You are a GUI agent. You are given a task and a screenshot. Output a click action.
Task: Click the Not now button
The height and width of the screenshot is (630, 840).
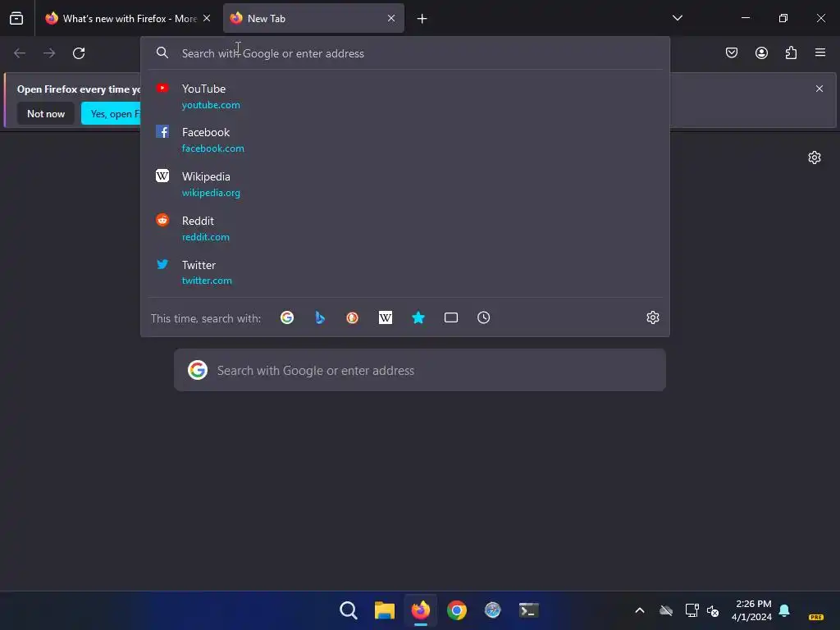[46, 113]
